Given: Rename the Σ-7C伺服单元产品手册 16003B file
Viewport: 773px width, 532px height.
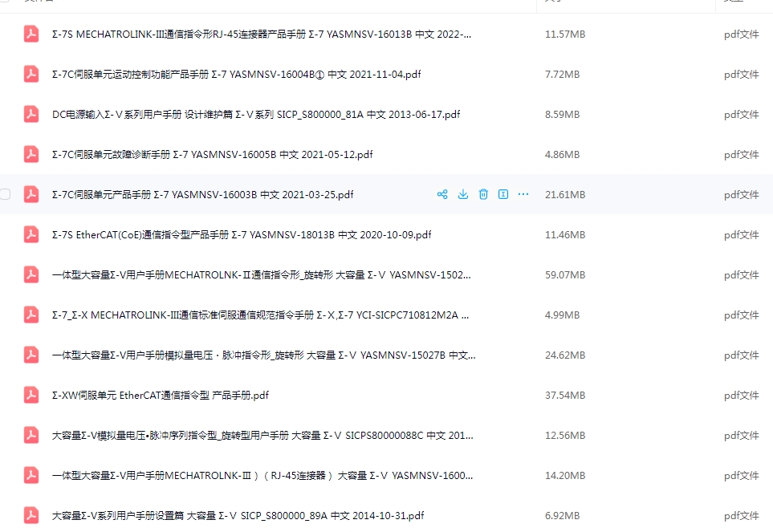Looking at the screenshot, I should (x=503, y=194).
